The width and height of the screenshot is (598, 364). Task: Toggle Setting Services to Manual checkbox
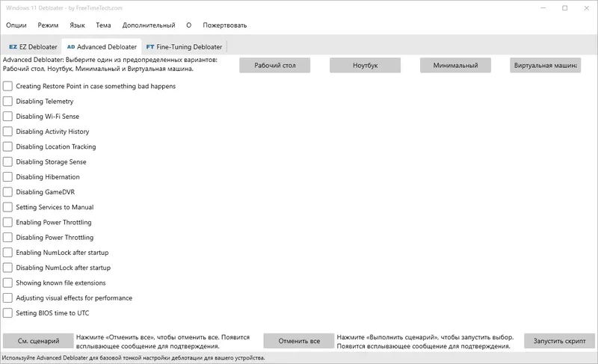point(7,207)
